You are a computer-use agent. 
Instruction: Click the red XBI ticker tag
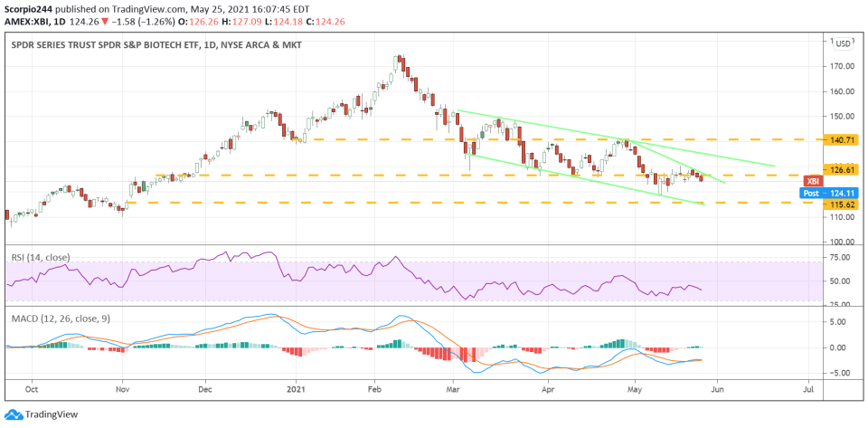(x=813, y=181)
